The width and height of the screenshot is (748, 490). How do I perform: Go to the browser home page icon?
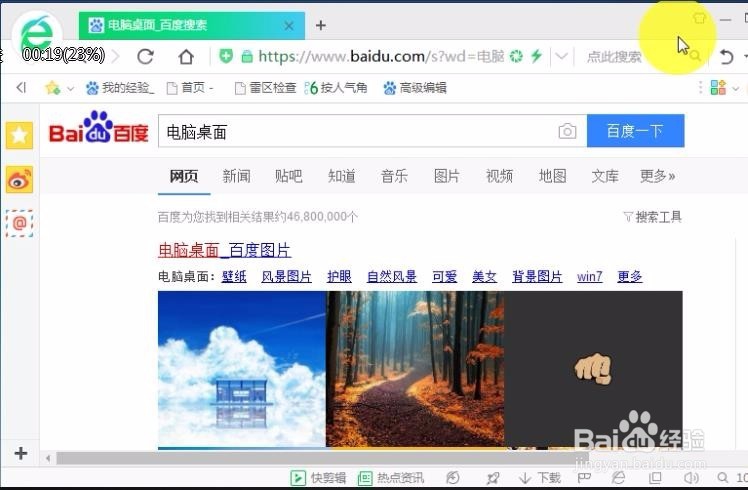[x=186, y=56]
